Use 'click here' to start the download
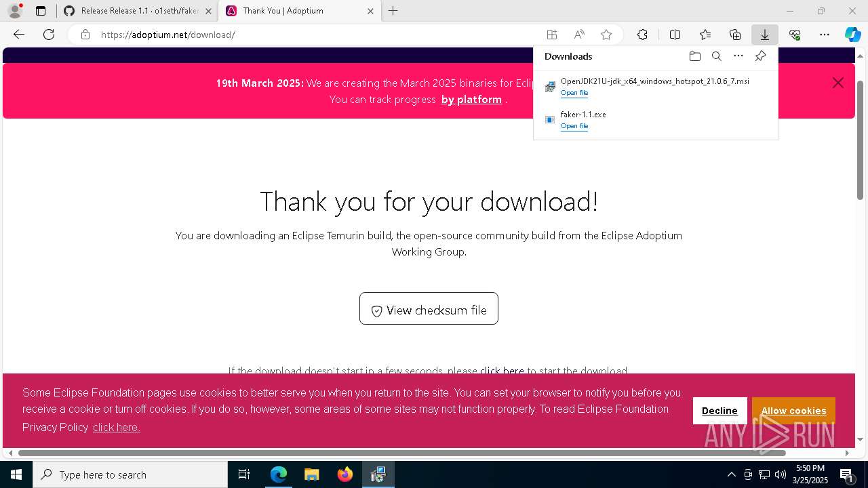The height and width of the screenshot is (488, 868). (x=502, y=371)
